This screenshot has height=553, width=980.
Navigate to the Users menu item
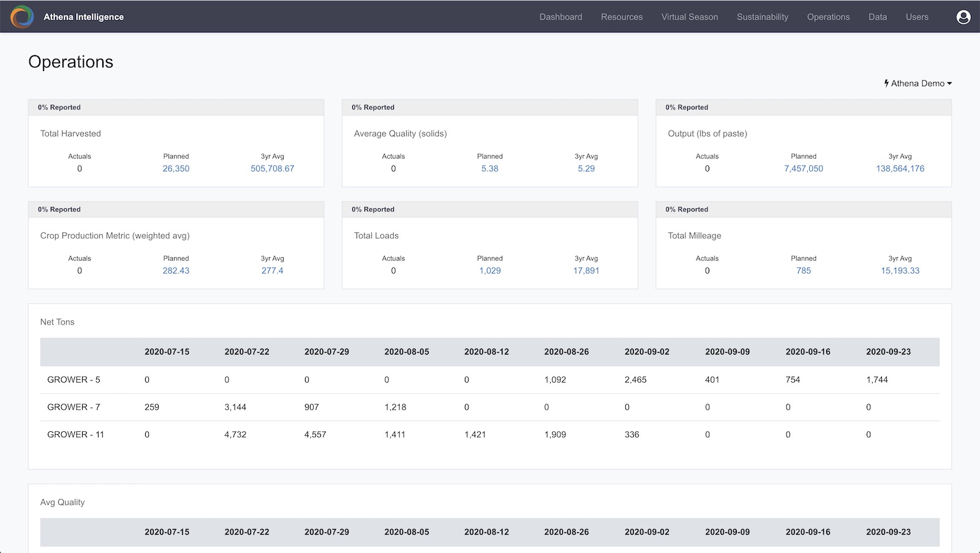[917, 17]
